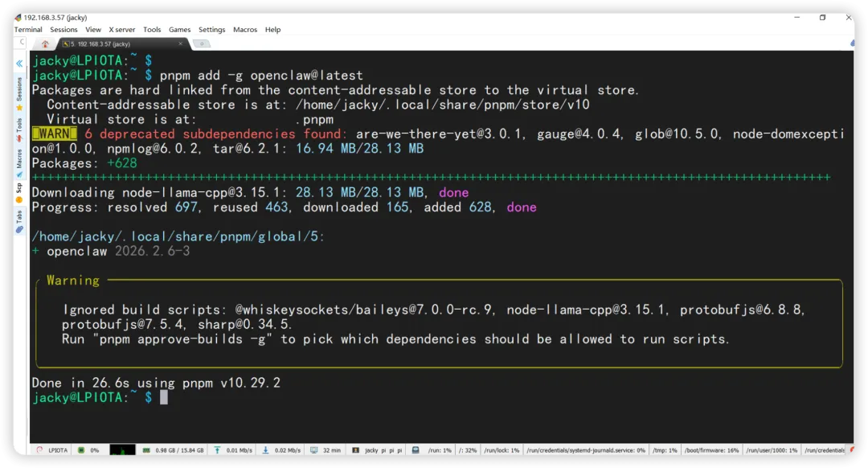868x468 pixels.
Task: Click the download speed 0.02 Mb/s indicator
Action: coord(282,450)
